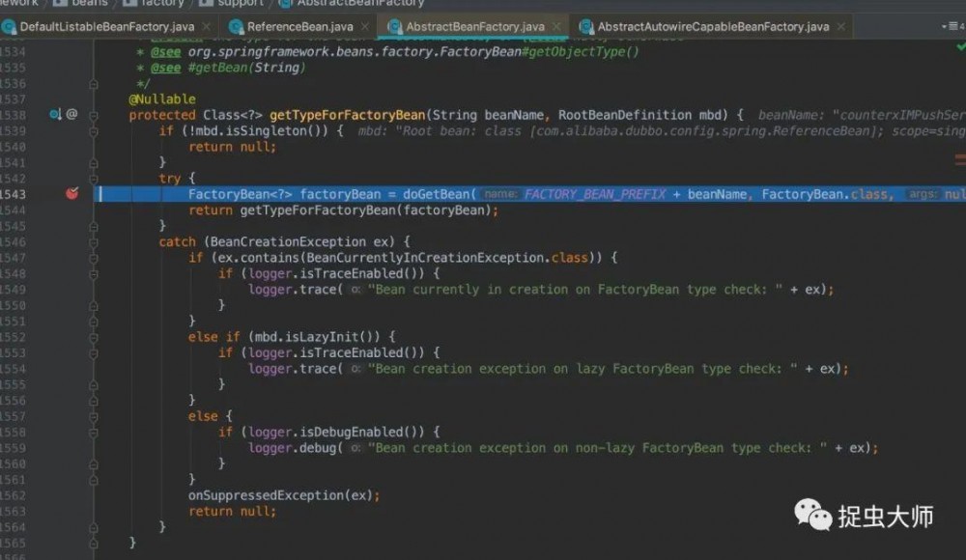Collapse the catch block at line 1546
Viewport: 966px width, 560px height.
(94, 242)
